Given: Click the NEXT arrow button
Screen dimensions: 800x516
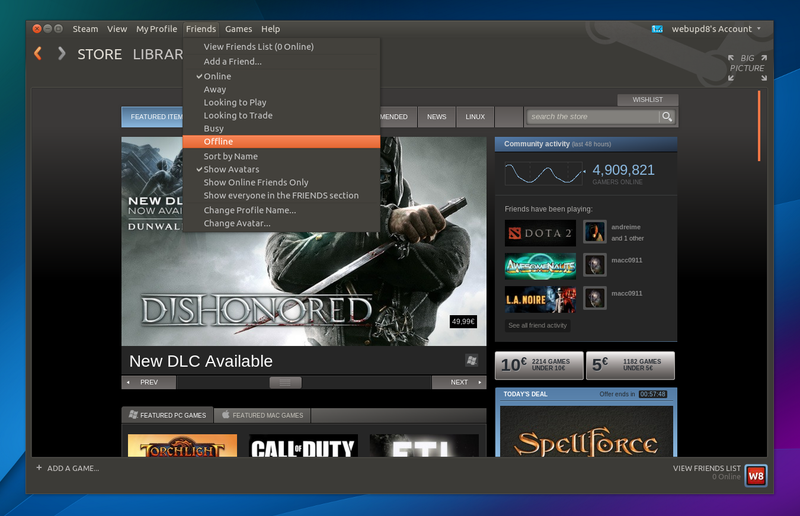Looking at the screenshot, I should 459,382.
